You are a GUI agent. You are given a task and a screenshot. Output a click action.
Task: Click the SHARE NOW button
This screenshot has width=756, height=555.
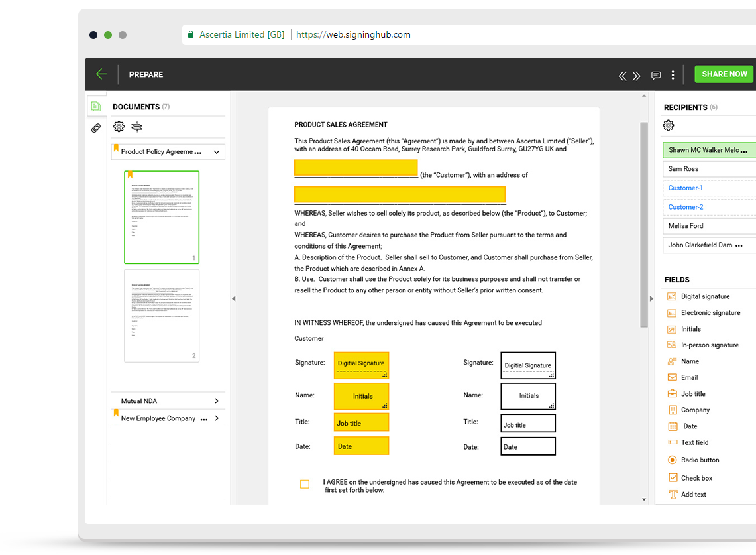(724, 74)
